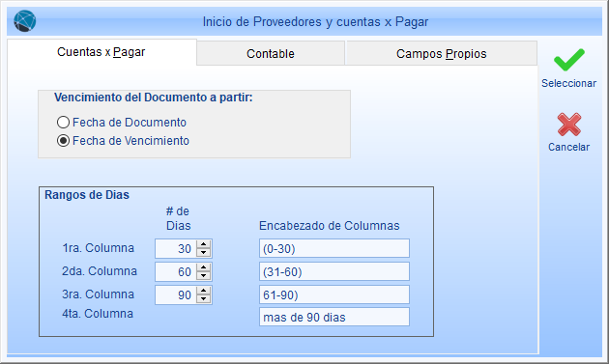This screenshot has width=609, height=364.
Task: Decrease 2da. Columna days with down arrow
Action: pos(204,276)
